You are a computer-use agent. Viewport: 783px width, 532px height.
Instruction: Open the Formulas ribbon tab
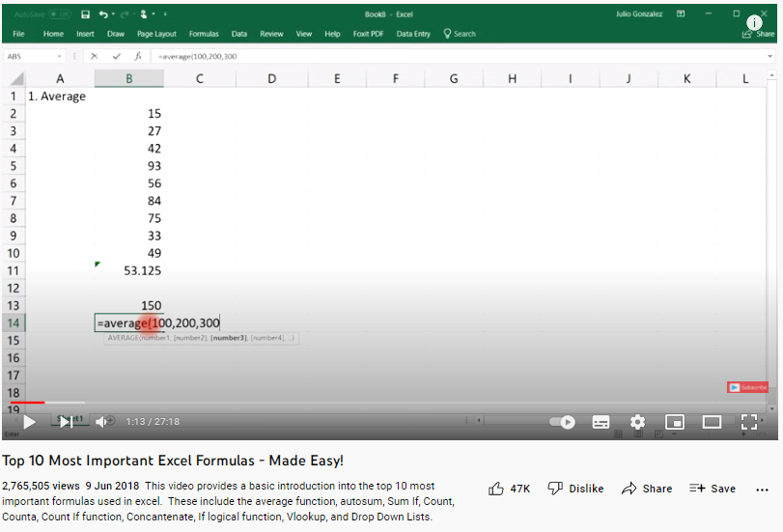pos(204,34)
